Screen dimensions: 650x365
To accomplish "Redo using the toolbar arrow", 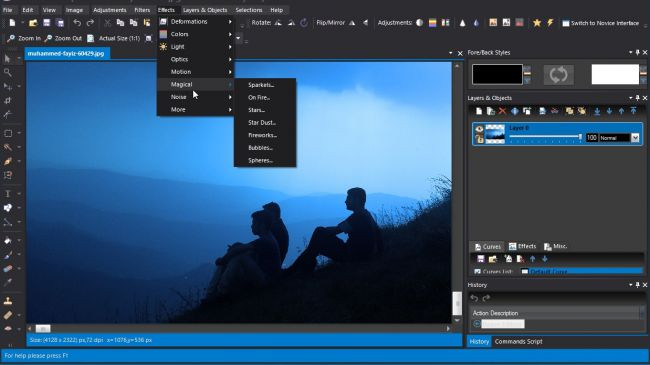I will (90, 23).
